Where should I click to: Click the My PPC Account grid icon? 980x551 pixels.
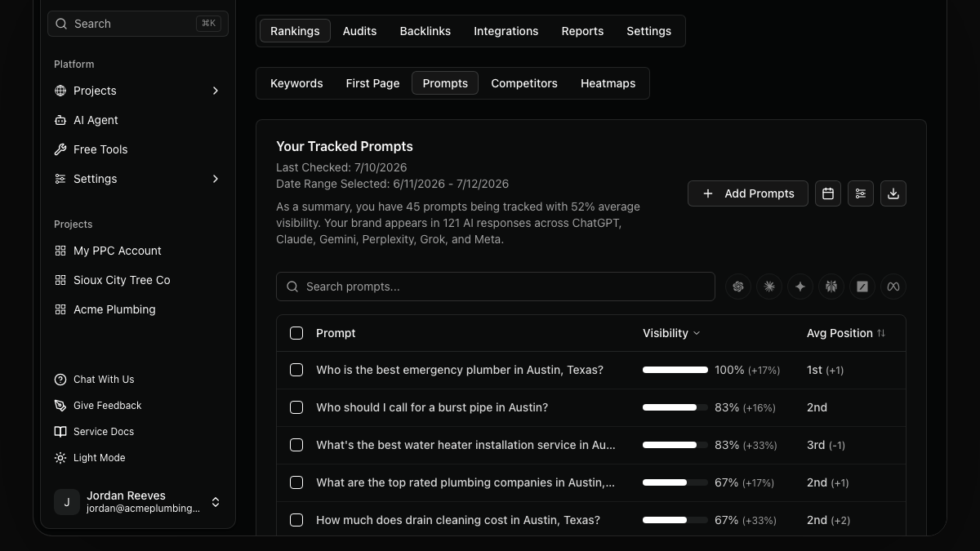click(60, 251)
